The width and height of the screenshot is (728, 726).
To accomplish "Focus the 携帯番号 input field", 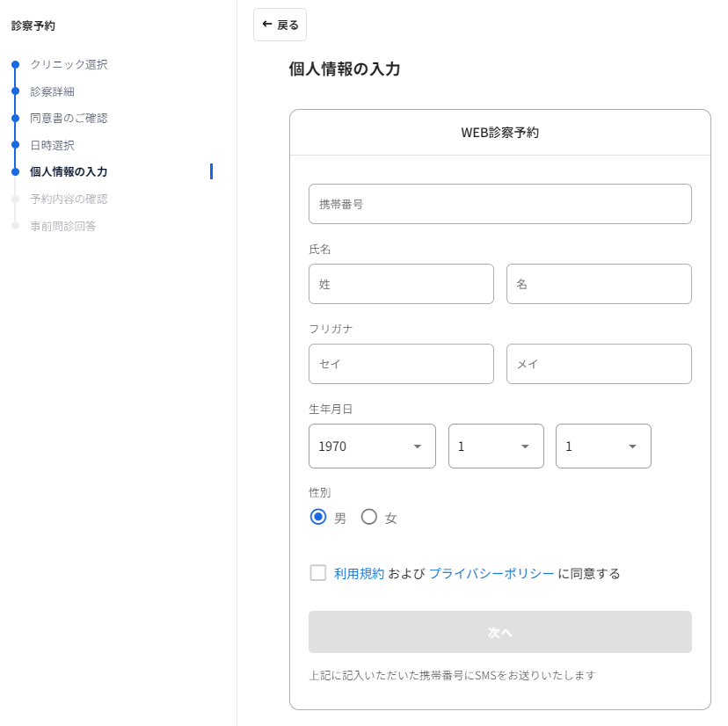I will [x=500, y=204].
